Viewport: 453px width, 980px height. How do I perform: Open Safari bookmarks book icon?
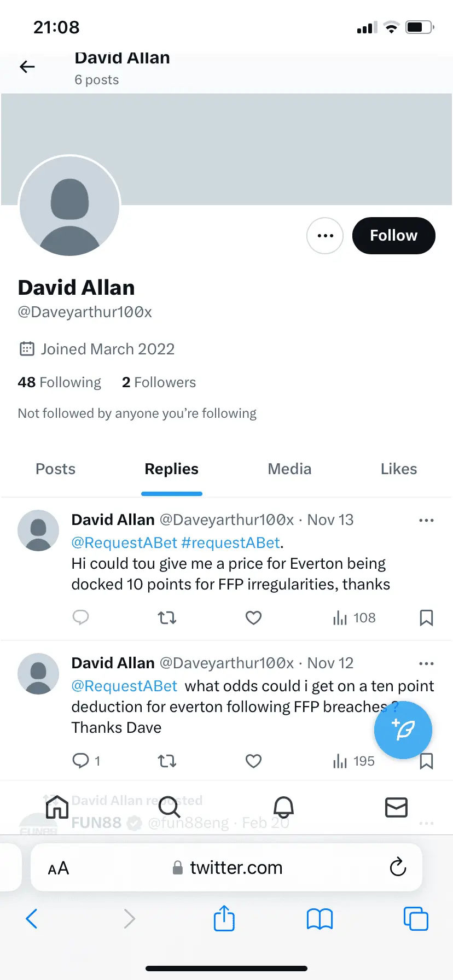[320, 919]
